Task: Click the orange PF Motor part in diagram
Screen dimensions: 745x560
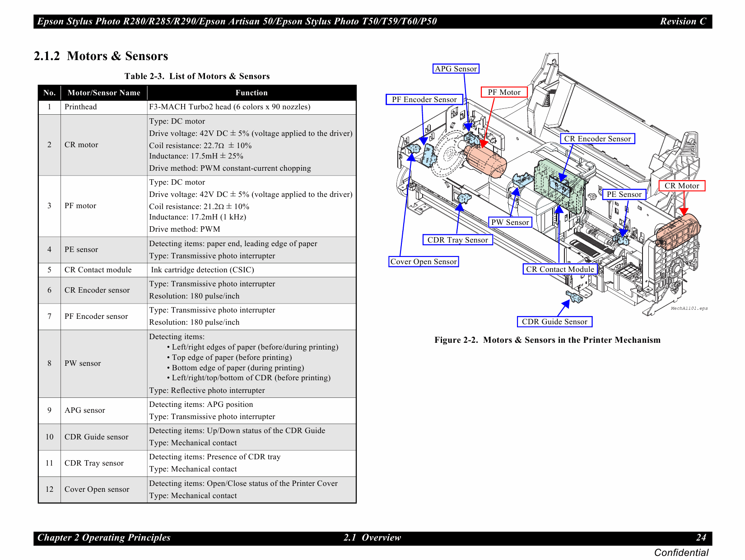Action: click(x=485, y=160)
